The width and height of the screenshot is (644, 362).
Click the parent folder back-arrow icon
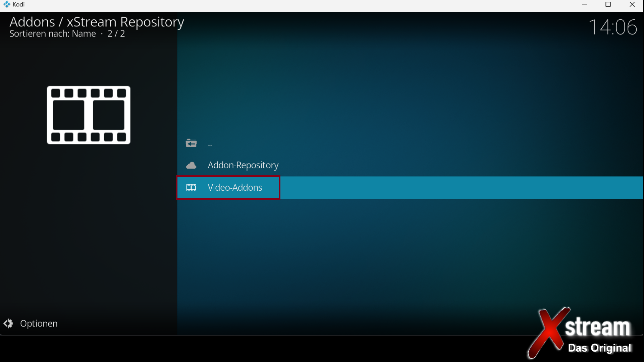pyautogui.click(x=191, y=143)
